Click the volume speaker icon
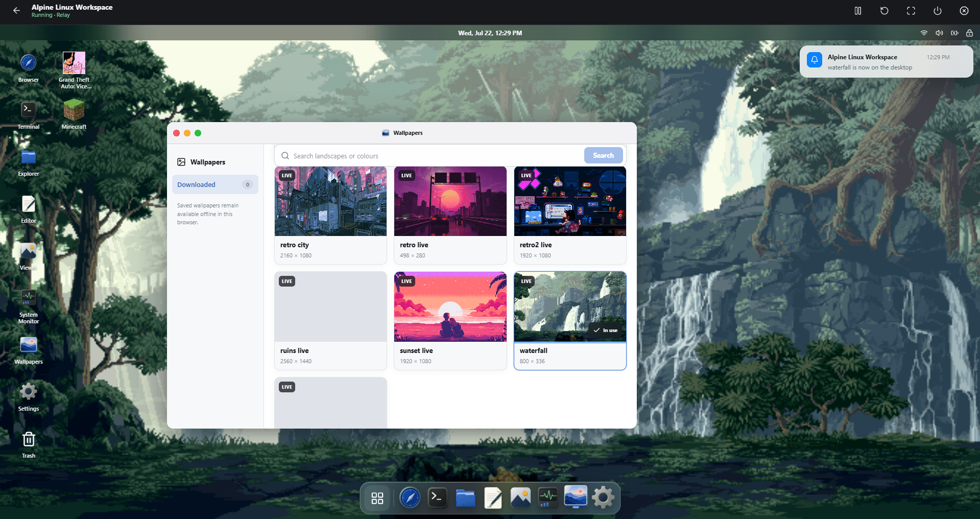 (x=939, y=33)
